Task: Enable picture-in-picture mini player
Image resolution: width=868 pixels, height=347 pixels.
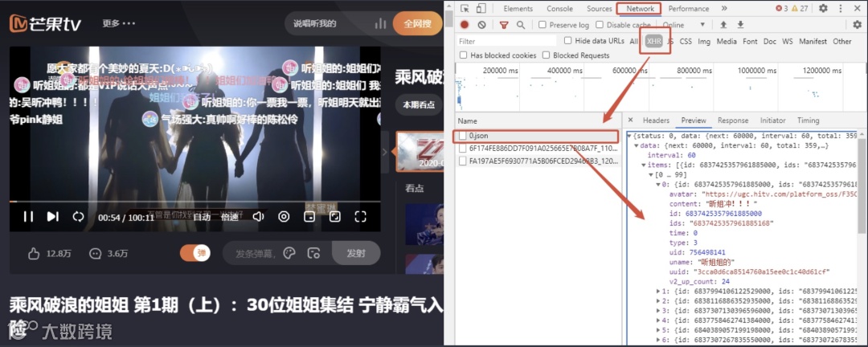Action: point(309,216)
